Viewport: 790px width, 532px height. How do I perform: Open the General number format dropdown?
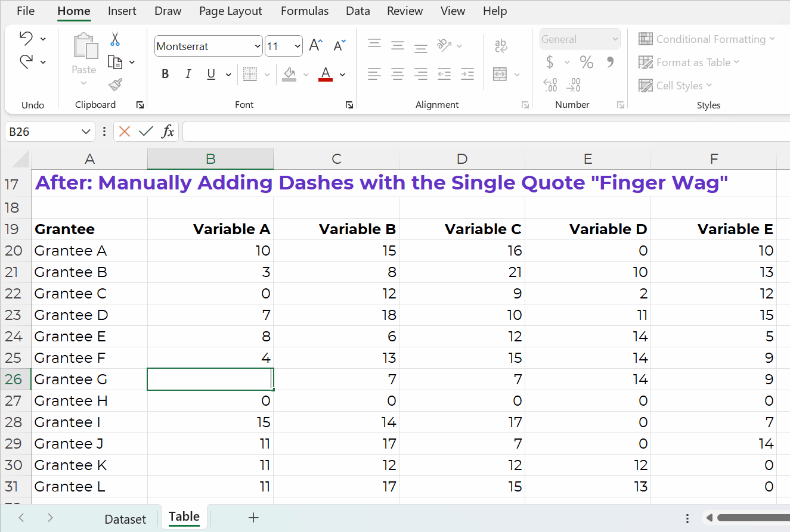coord(615,39)
